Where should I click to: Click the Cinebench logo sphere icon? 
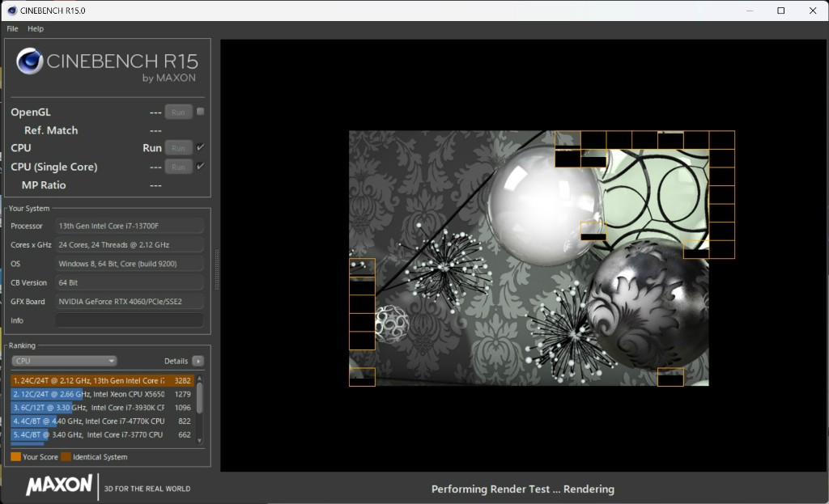click(x=30, y=61)
